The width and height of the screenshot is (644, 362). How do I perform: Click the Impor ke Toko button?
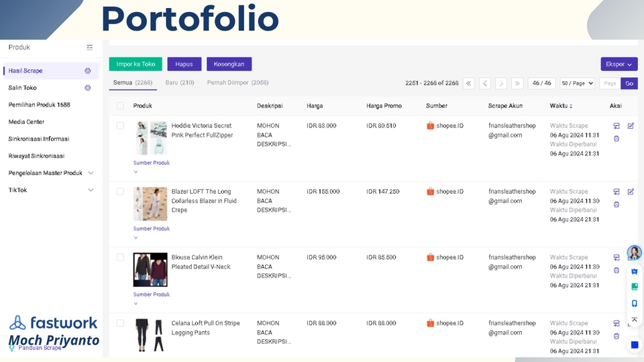coord(136,64)
